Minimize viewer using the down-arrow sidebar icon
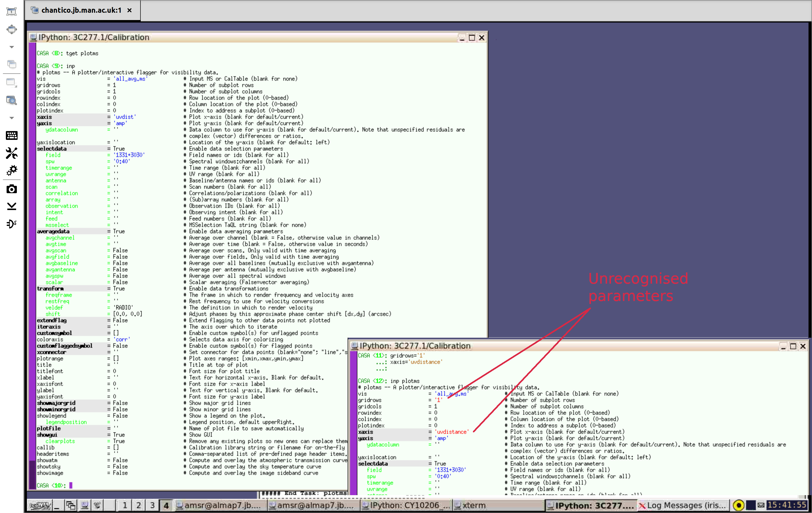The width and height of the screenshot is (812, 513). (x=11, y=206)
